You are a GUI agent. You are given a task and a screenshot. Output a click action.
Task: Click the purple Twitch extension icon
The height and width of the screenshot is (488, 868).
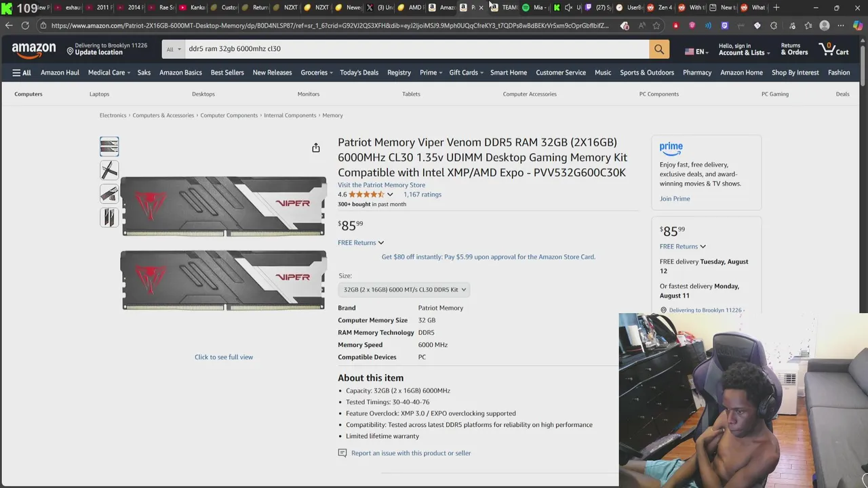click(x=724, y=26)
